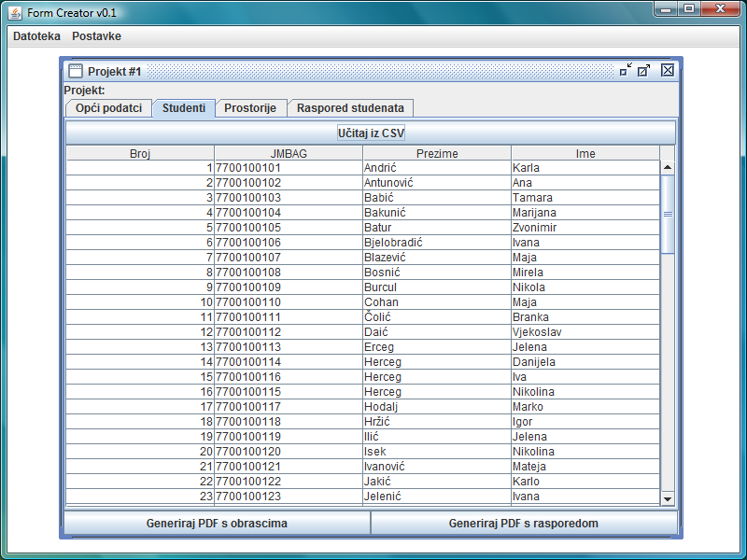Click the JMBAG column header
This screenshot has width=747, height=560.
[288, 154]
